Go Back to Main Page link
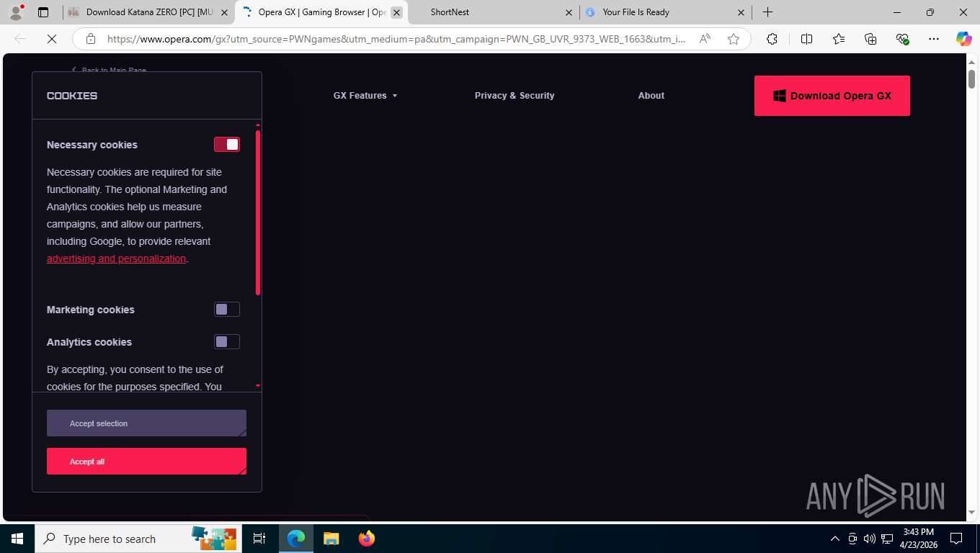Image resolution: width=980 pixels, height=553 pixels. pyautogui.click(x=110, y=70)
